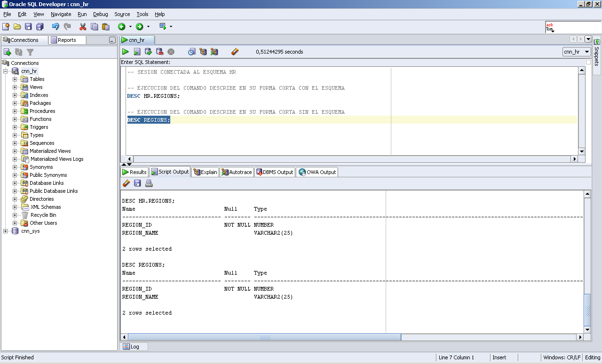Viewport: 602px width, 364px height.
Task: Click the 'DESC HR.REGIONS;' line in editor
Action: [153, 96]
